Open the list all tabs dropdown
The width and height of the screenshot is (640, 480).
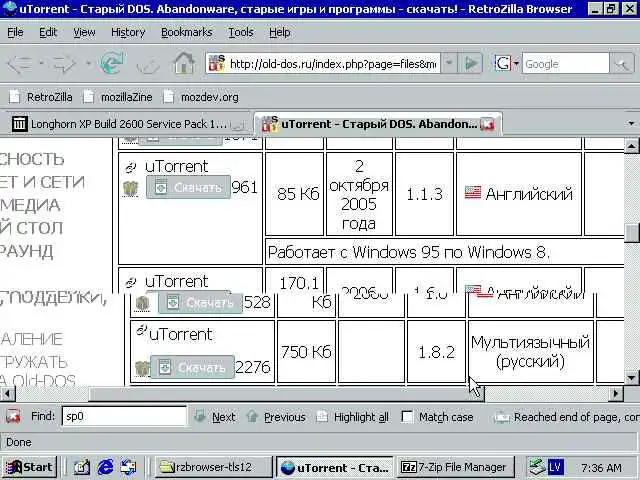point(631,124)
